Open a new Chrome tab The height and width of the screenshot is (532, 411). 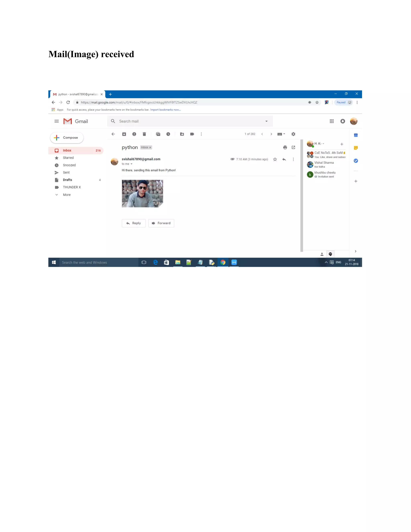coord(110,94)
